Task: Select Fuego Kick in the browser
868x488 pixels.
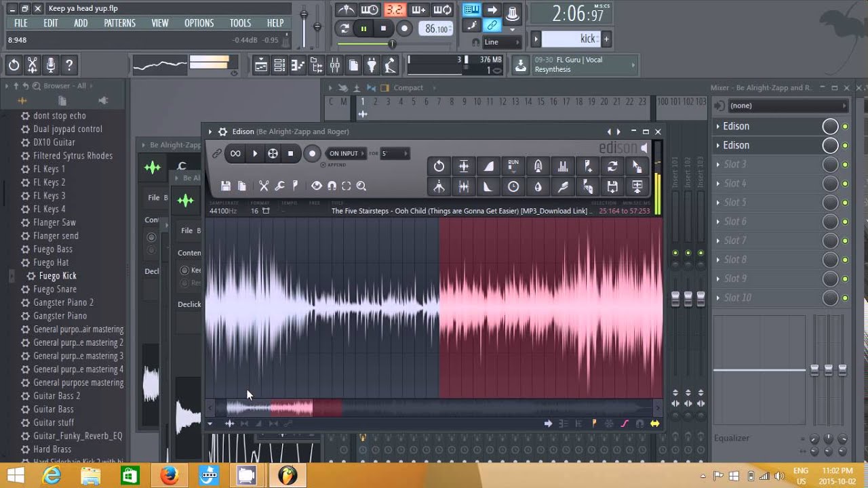Action: 58,276
